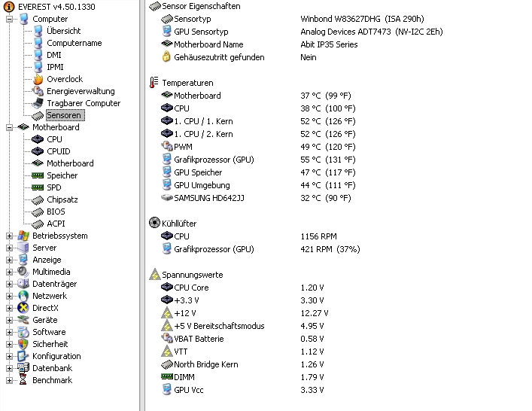
Task: Click the Benchmark hourglass icon
Action: click(23, 380)
